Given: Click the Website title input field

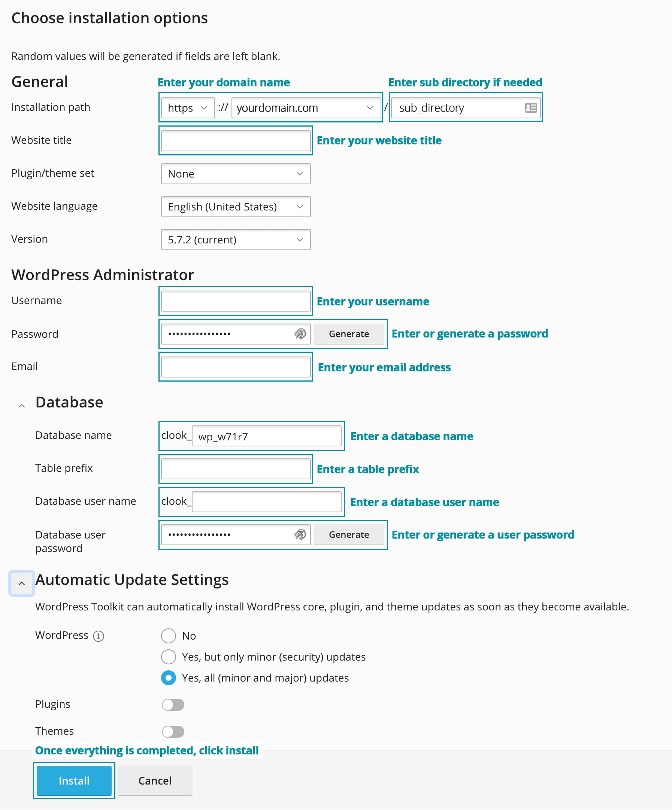Looking at the screenshot, I should point(236,140).
